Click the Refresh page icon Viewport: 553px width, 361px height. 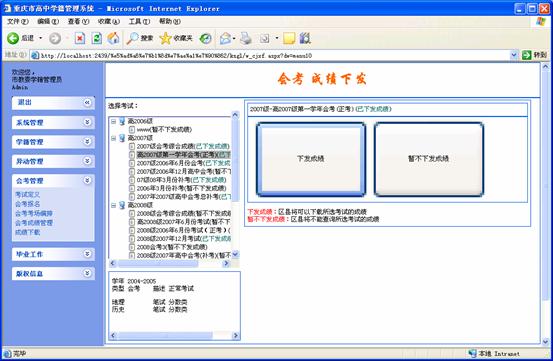(x=97, y=38)
